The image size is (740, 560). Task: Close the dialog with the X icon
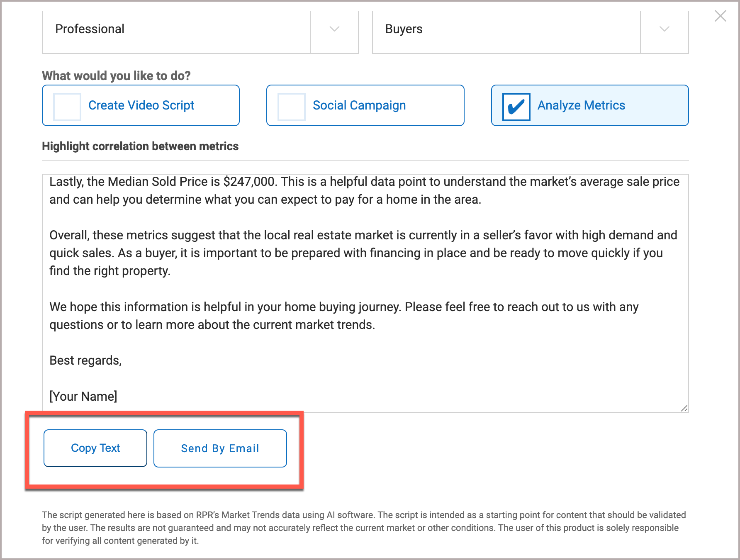(720, 16)
